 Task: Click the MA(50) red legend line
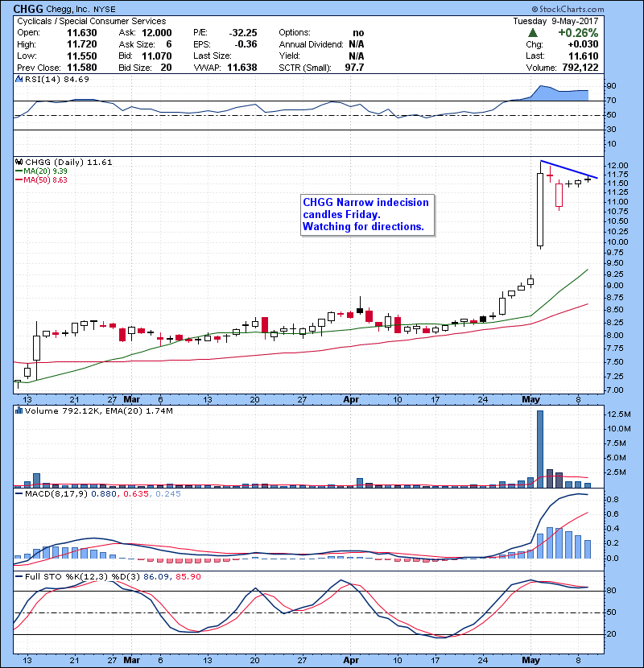coord(19,179)
